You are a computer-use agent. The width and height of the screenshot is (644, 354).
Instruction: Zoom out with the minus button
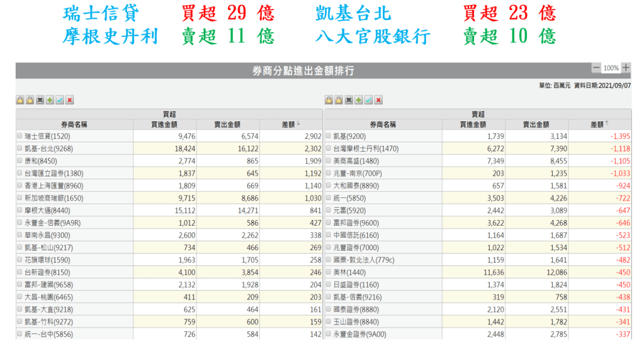click(x=596, y=68)
